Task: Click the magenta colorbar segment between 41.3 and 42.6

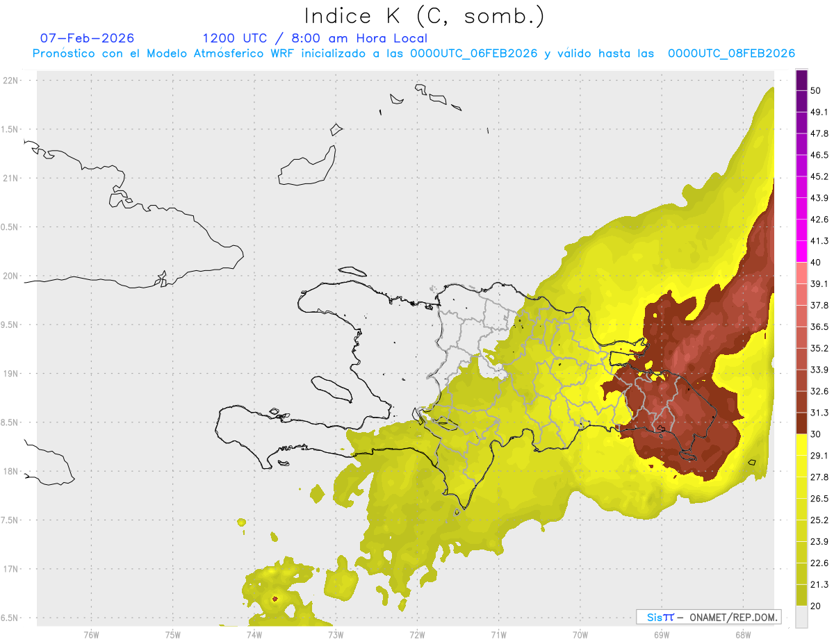Action: pyautogui.click(x=801, y=231)
